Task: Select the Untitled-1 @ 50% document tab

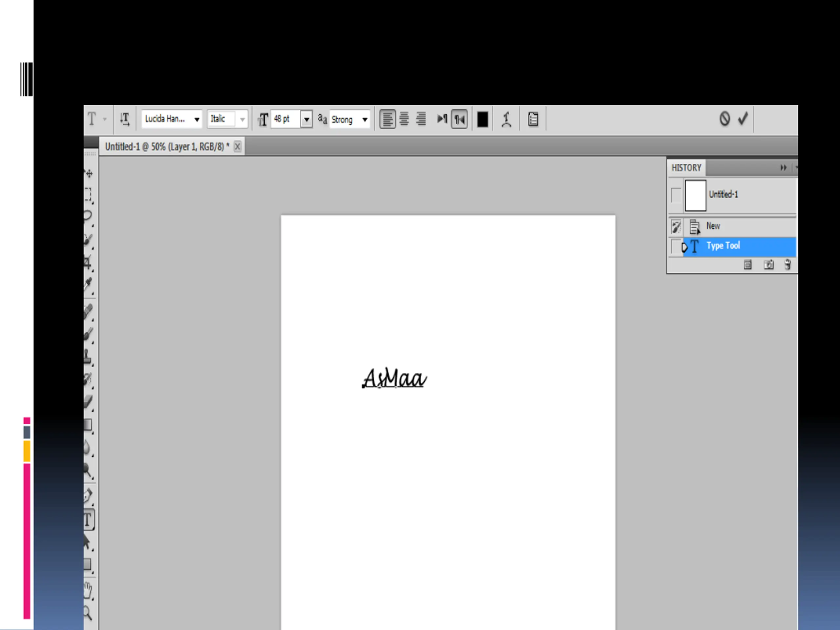Action: point(167,147)
